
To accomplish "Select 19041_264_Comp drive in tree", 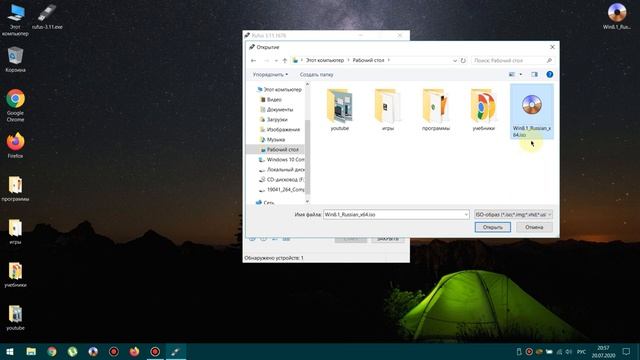I will click(282, 190).
